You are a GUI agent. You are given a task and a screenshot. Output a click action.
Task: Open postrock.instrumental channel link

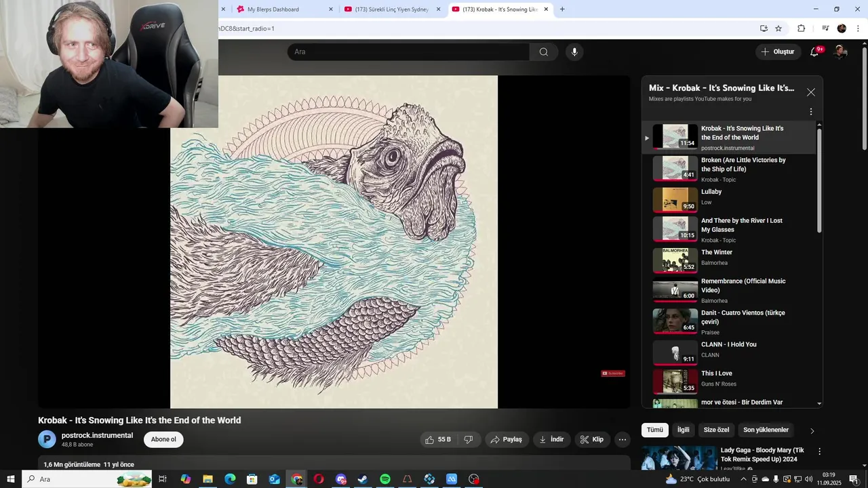point(97,435)
